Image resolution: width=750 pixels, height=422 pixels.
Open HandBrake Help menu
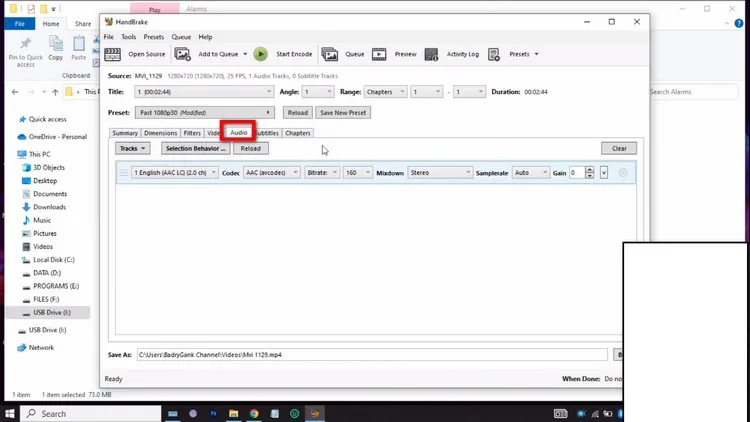[x=205, y=37]
